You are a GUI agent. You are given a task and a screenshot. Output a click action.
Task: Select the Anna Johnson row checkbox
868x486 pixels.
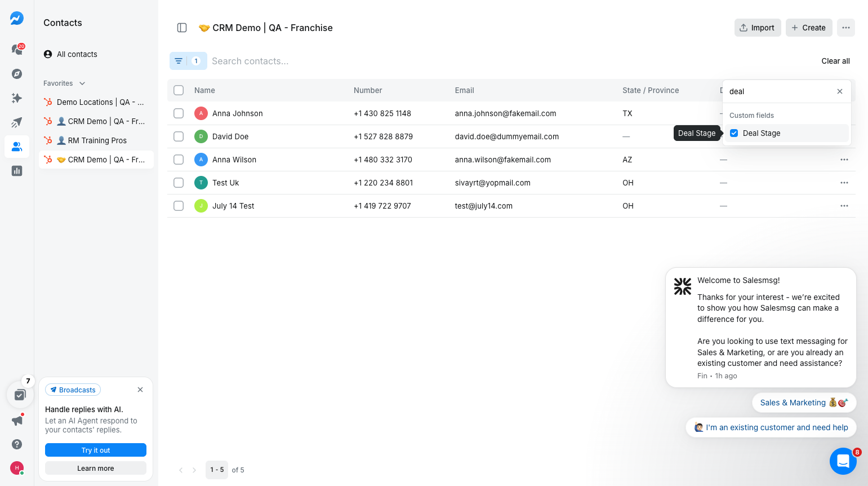179,113
